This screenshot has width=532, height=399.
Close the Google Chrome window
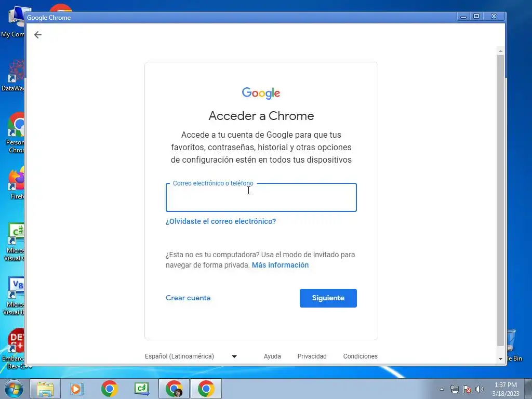coord(494,16)
